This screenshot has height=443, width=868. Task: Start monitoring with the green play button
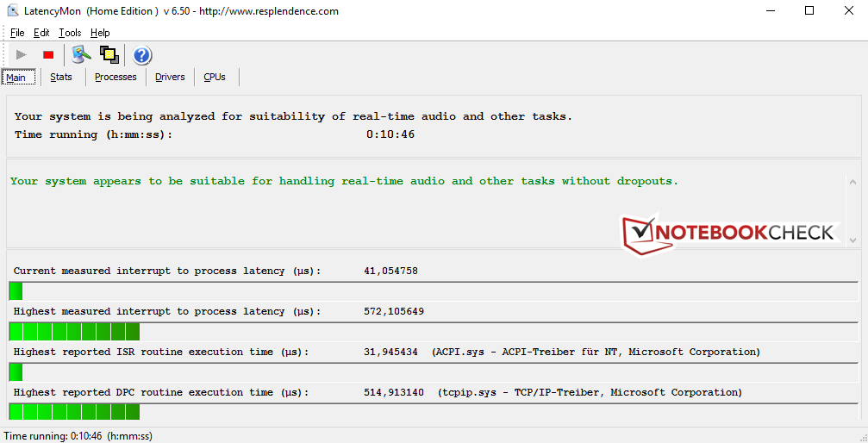coord(22,55)
